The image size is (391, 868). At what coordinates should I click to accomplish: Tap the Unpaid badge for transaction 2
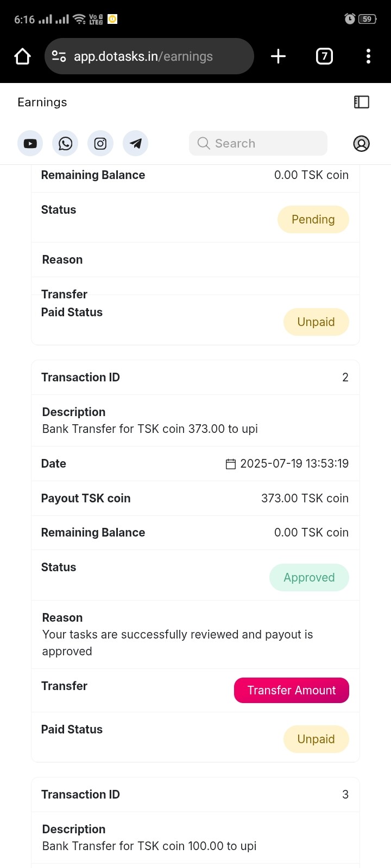[x=316, y=739]
